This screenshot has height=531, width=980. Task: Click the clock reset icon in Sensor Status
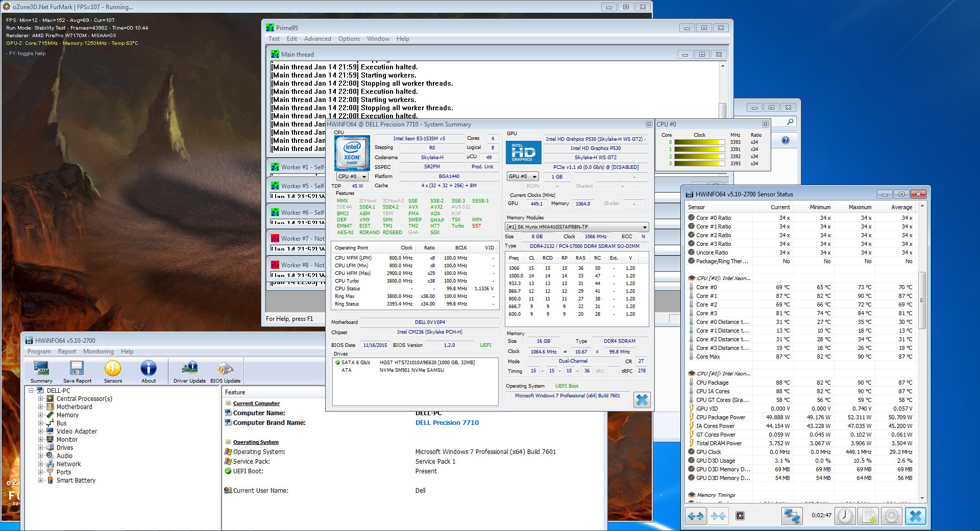(845, 516)
